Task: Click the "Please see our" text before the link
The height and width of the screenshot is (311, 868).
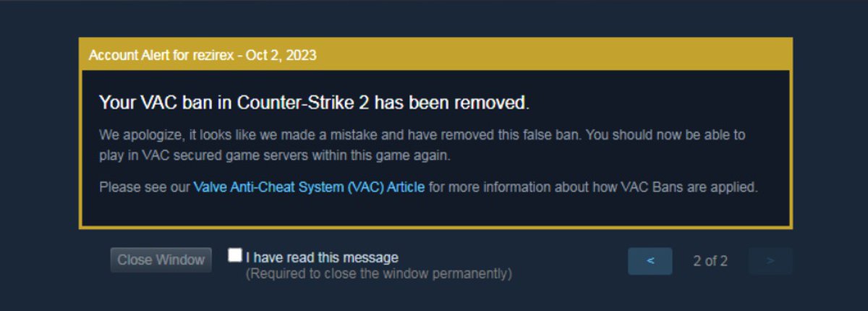Action: click(144, 187)
